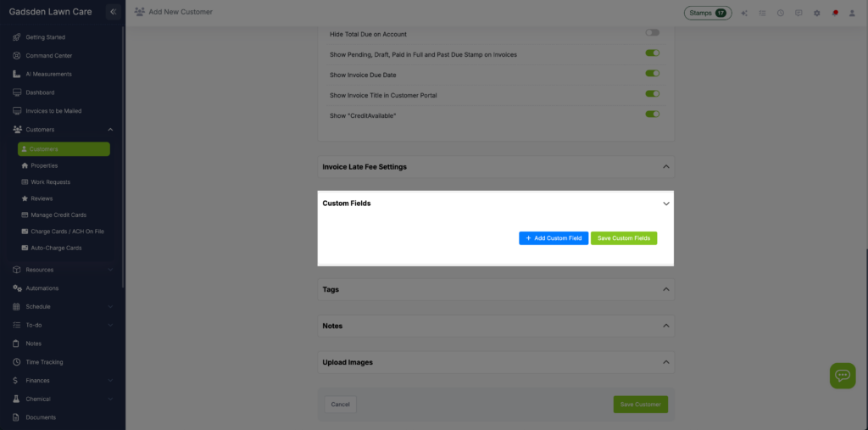Click Add Custom Field button
This screenshot has width=868, height=430.
click(x=554, y=238)
